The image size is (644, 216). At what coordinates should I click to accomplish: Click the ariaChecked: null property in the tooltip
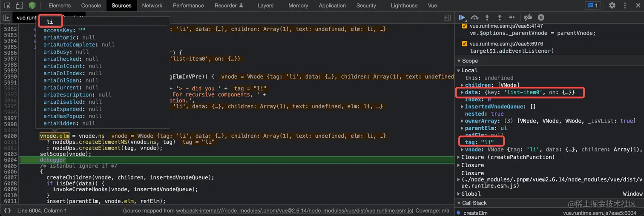71,59
